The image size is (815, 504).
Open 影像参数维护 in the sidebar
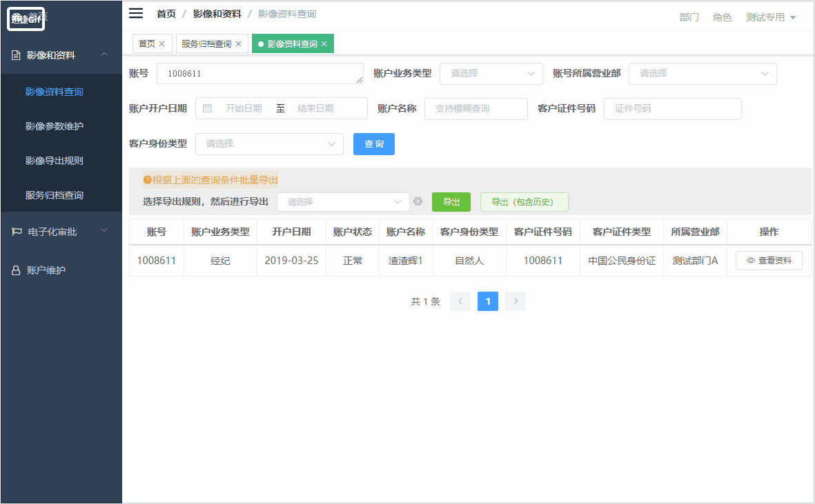pos(54,126)
